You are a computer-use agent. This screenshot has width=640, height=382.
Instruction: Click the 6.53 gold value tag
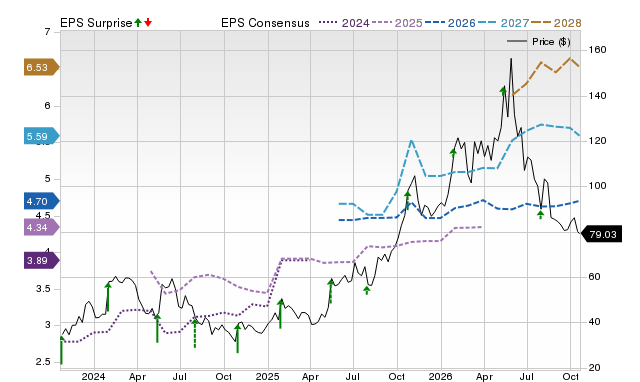click(x=42, y=67)
